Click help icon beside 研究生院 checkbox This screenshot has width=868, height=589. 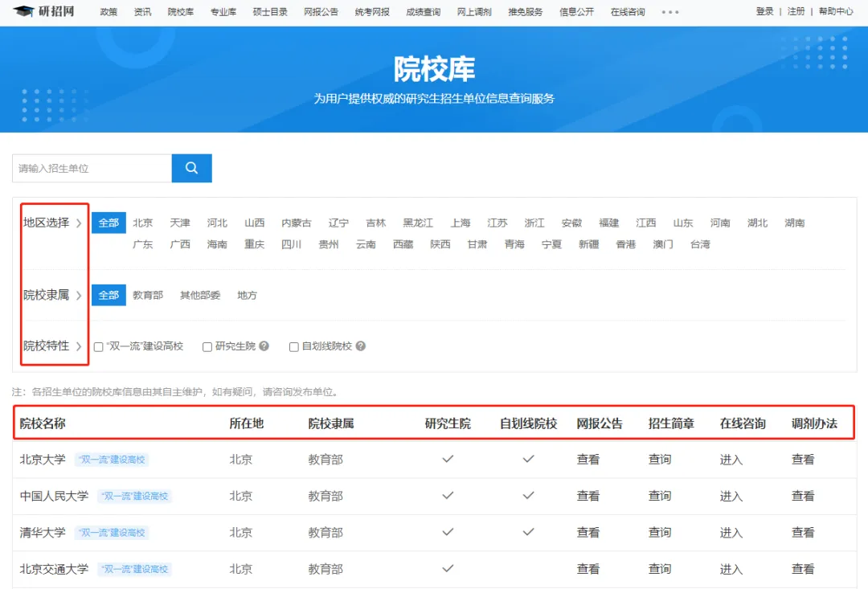264,346
